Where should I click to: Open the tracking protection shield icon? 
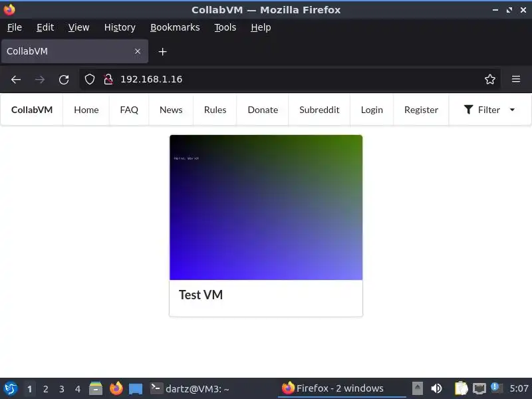(90, 79)
